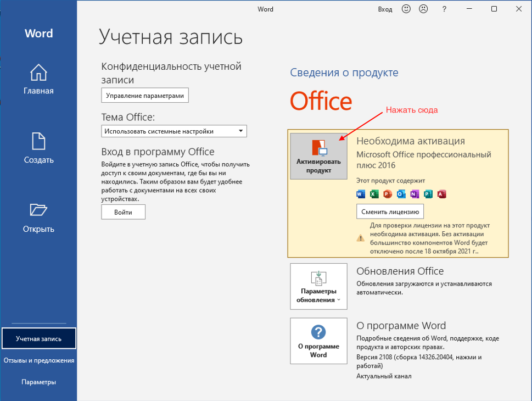The image size is (532, 401).
Task: Click the Excel app icon in product list
Action: pyautogui.click(x=374, y=194)
